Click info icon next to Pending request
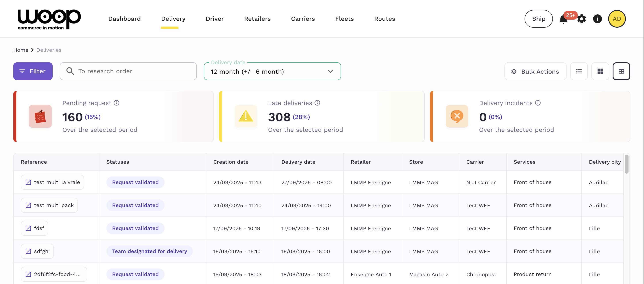 pos(117,103)
